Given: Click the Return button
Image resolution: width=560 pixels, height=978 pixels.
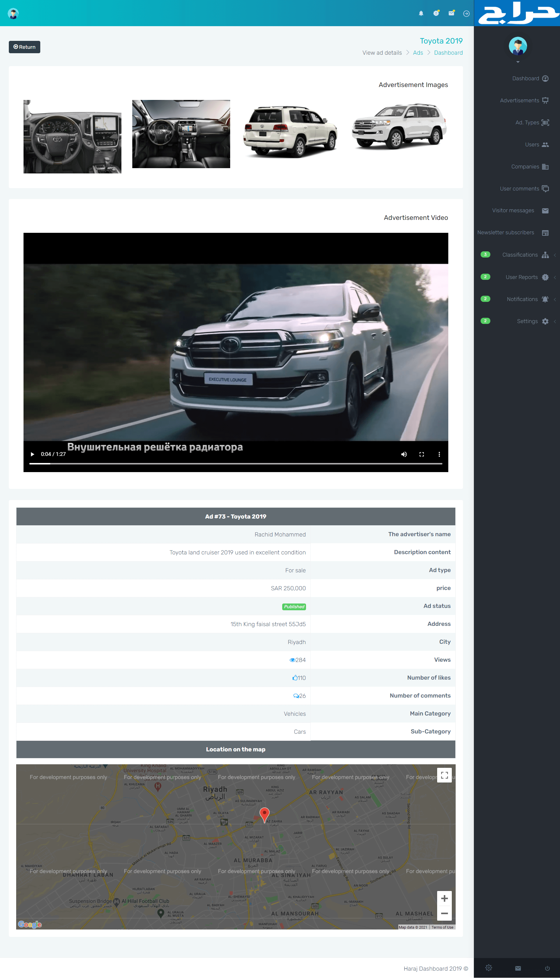Looking at the screenshot, I should point(25,47).
